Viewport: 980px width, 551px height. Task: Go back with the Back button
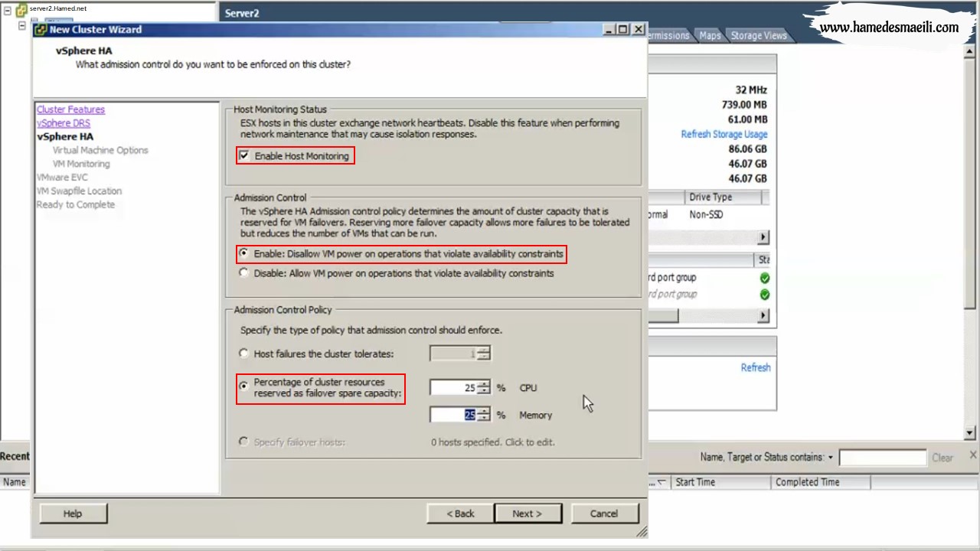point(460,514)
